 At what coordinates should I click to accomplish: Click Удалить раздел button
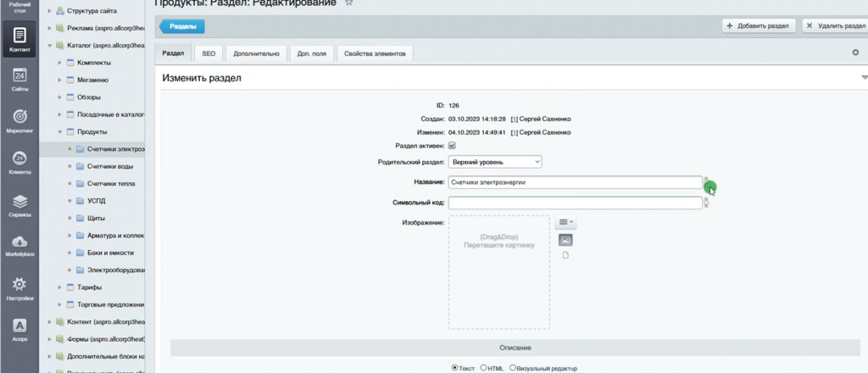tap(835, 25)
